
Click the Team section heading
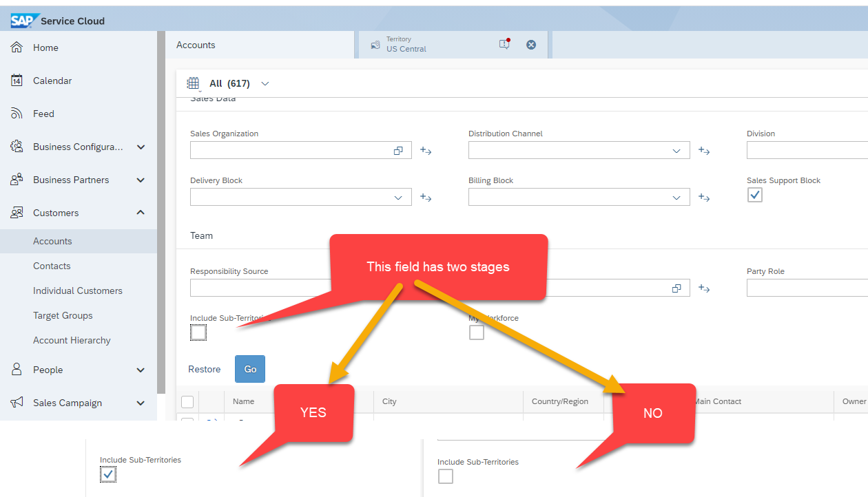coord(201,235)
